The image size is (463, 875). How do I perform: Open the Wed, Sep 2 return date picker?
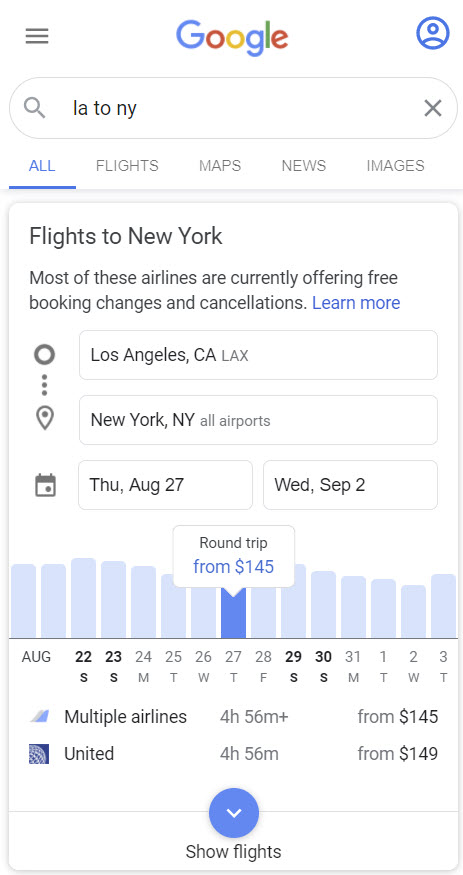point(350,485)
